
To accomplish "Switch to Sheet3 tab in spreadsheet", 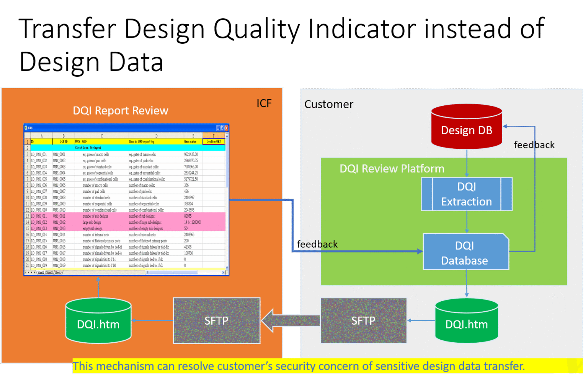I will pos(58,273).
